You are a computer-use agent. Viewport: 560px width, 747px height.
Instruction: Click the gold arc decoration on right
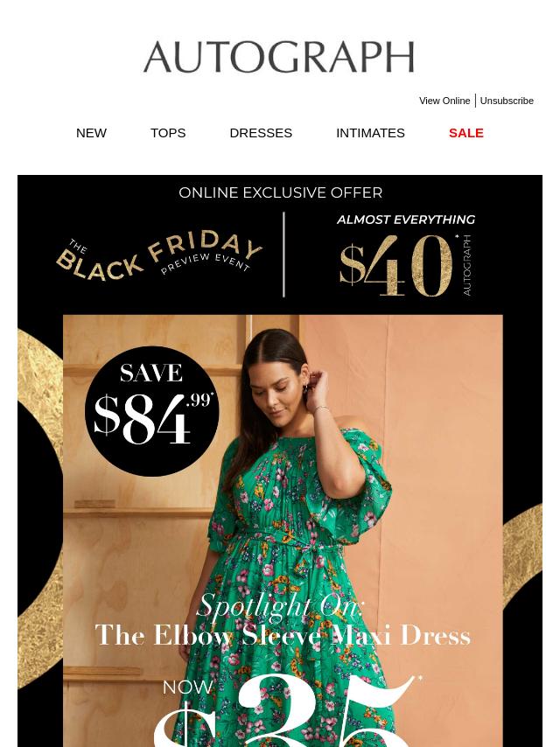[x=522, y=555]
